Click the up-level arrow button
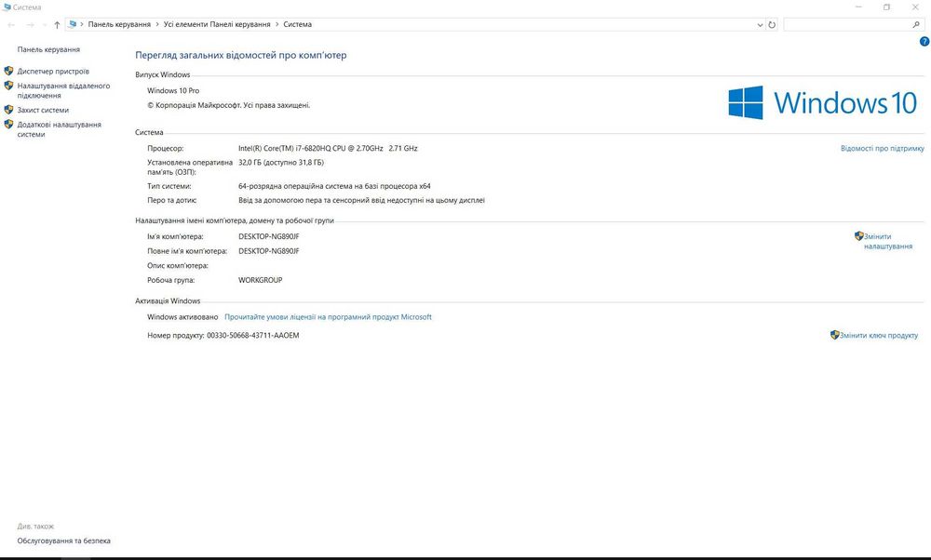 [x=57, y=25]
